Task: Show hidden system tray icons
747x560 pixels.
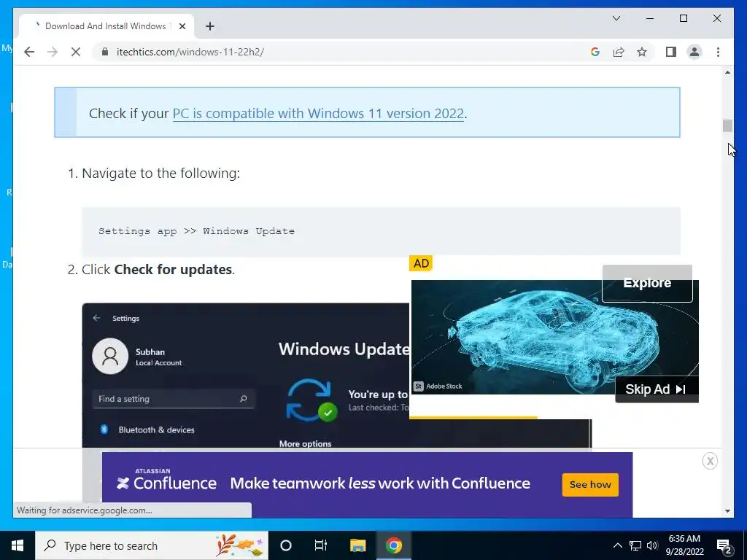Action: pyautogui.click(x=617, y=545)
